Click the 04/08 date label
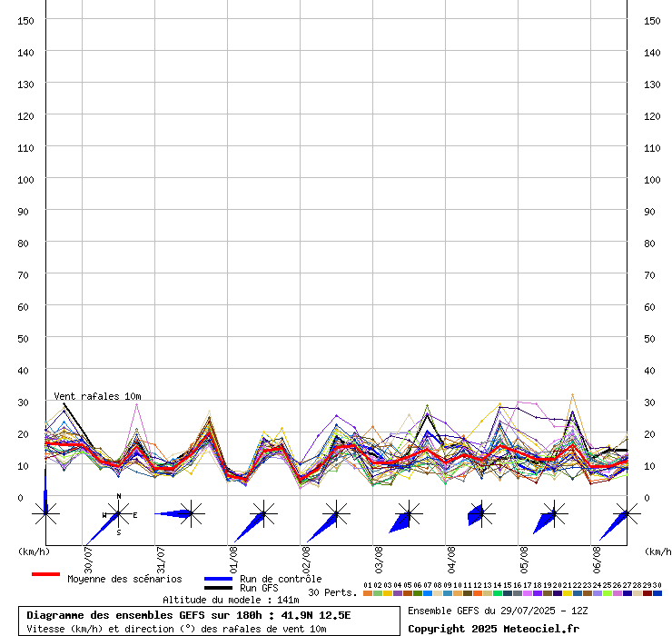The height and width of the screenshot is (636, 672). [451, 560]
